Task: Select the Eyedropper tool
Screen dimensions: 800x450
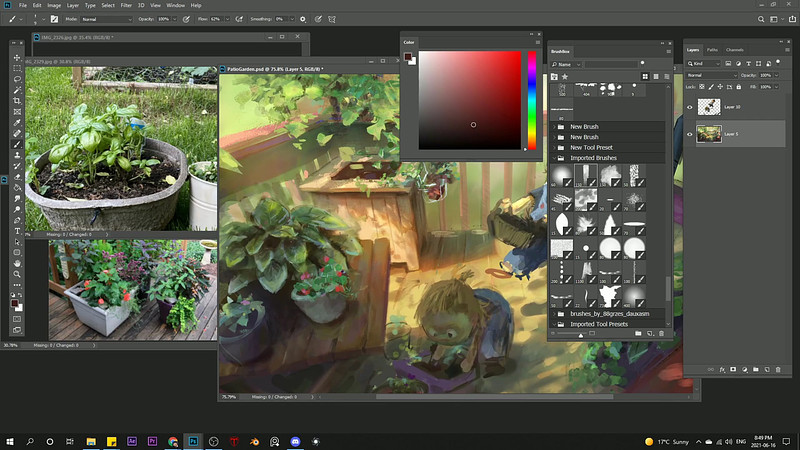Action: [17, 122]
